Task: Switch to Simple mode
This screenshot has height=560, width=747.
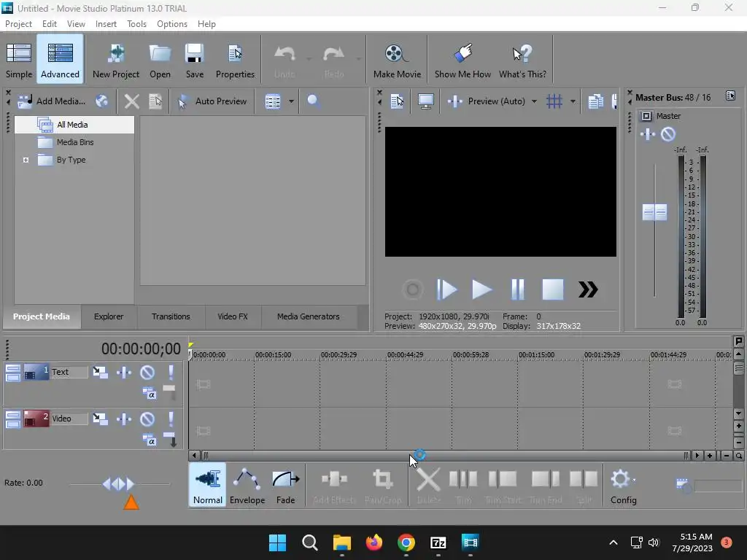Action: [x=18, y=60]
